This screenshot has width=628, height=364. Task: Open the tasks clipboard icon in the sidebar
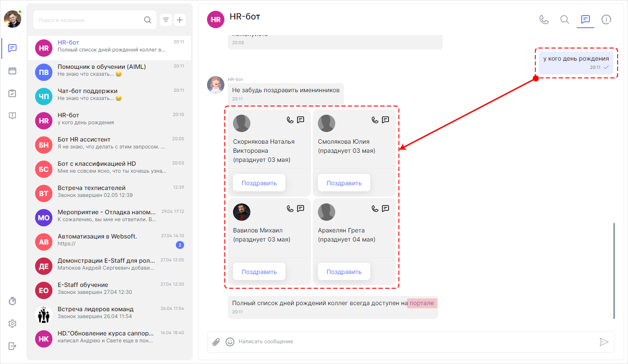click(12, 93)
